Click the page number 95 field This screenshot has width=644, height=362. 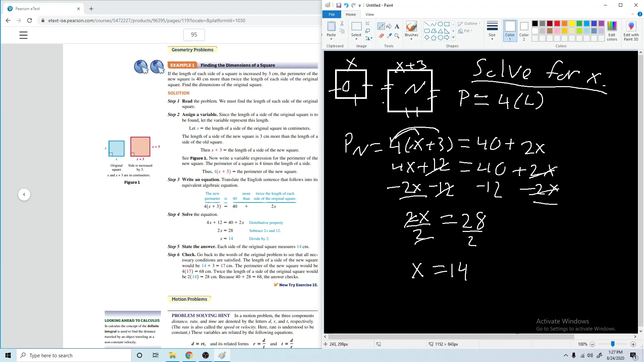(194, 35)
